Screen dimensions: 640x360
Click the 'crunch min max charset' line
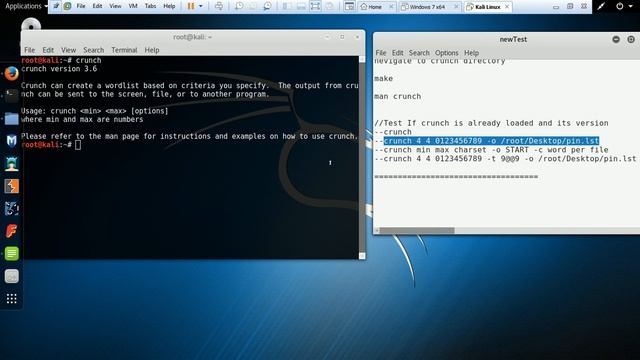(x=491, y=150)
